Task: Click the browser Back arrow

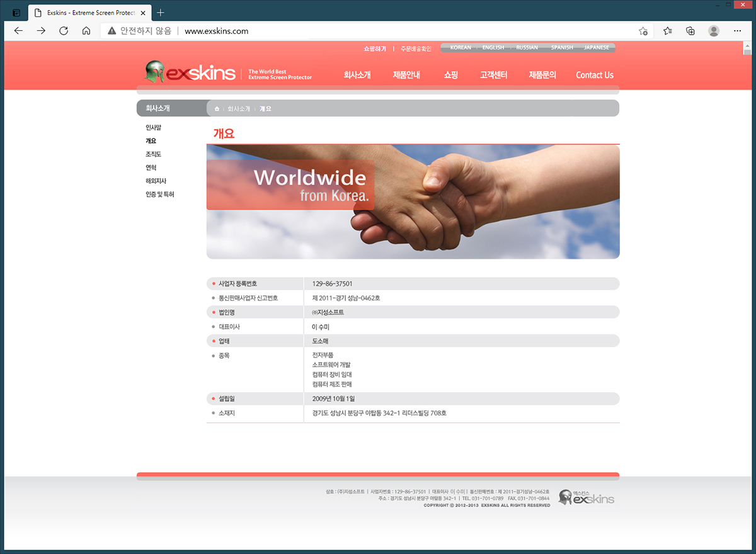Action: coord(18,31)
